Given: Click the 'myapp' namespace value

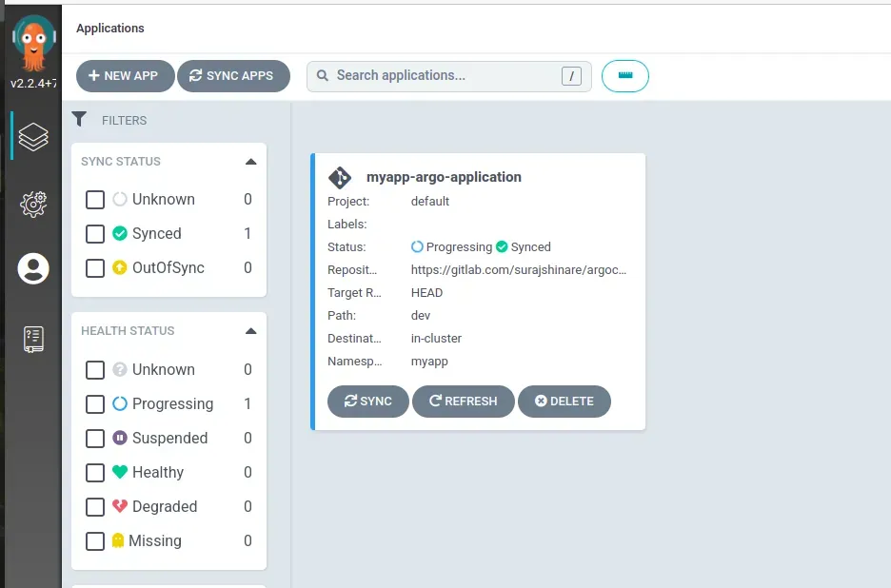Looking at the screenshot, I should [x=429, y=362].
